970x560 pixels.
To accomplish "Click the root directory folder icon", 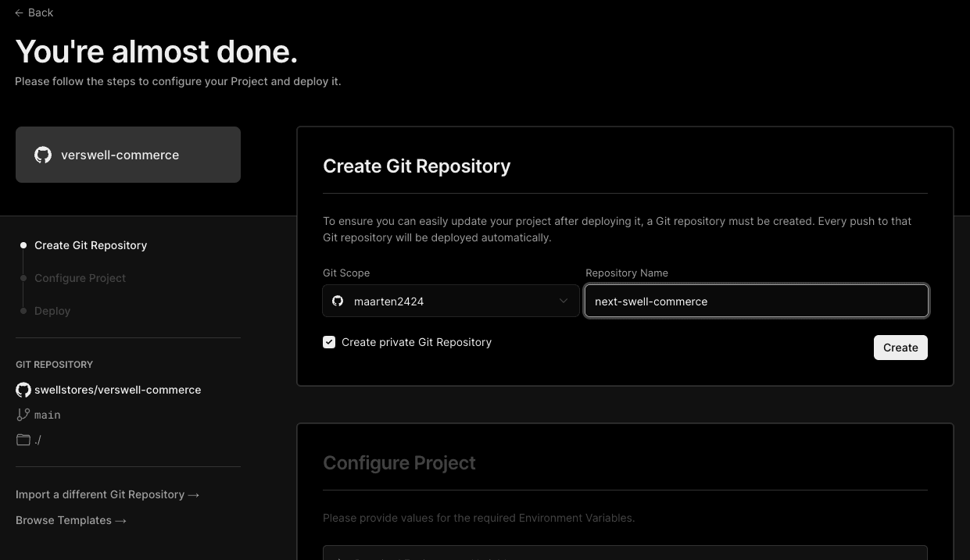I will (x=23, y=440).
